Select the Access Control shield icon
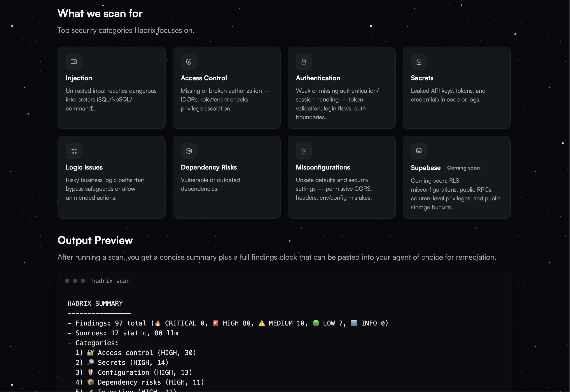 click(189, 62)
